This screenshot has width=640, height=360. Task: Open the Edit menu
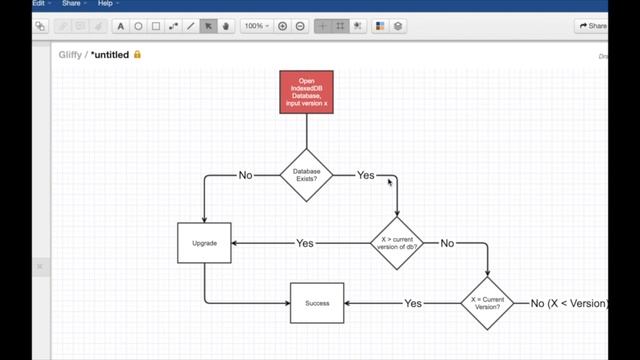pyautogui.click(x=42, y=3)
